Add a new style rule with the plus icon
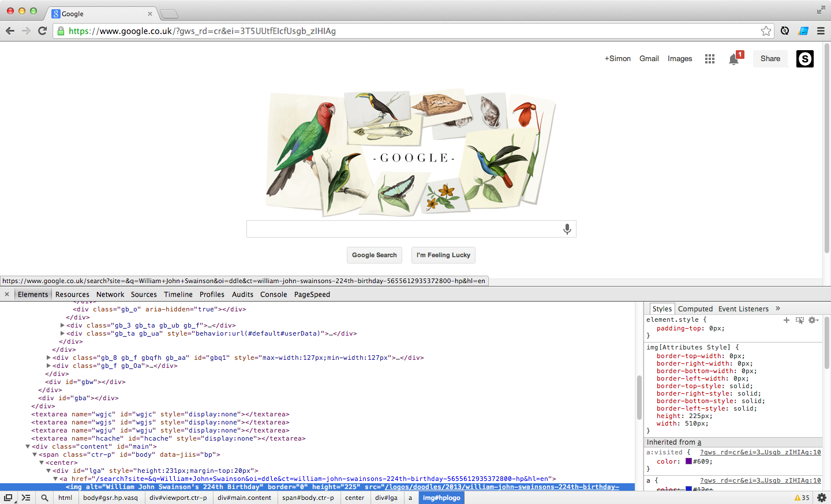831x504 pixels. 787,320
